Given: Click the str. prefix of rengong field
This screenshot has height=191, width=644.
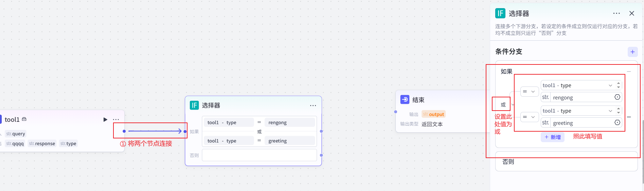Looking at the screenshot, I should (x=545, y=97).
